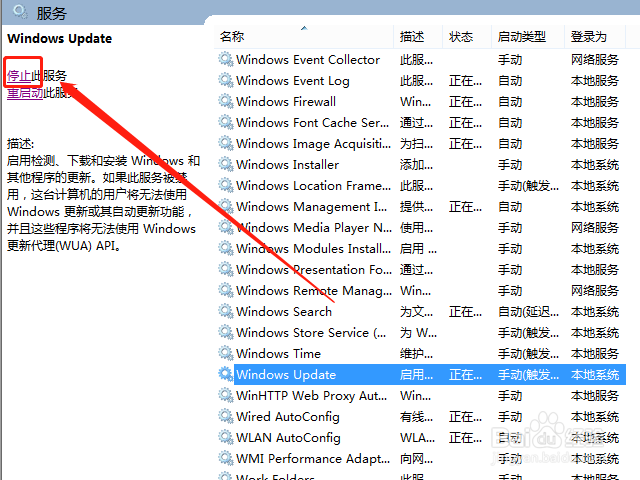Select the Windows Modules Install... row name
The width and height of the screenshot is (640, 480).
tap(313, 249)
